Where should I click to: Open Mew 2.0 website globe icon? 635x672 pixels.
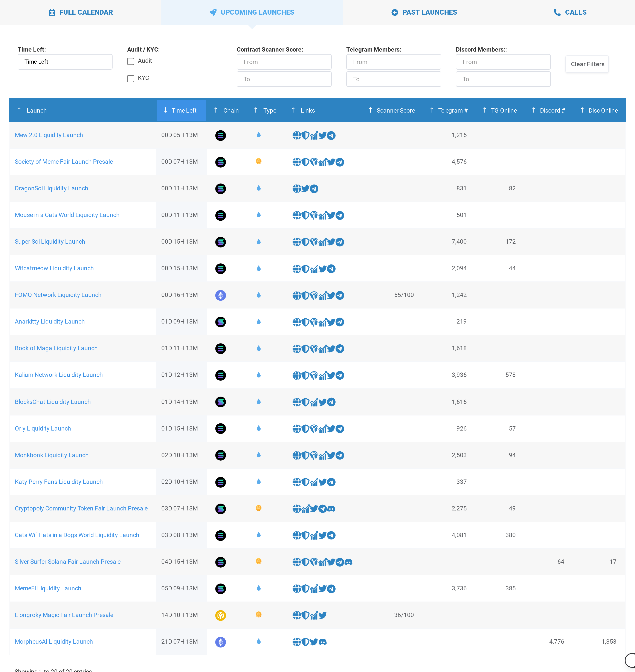tap(296, 135)
